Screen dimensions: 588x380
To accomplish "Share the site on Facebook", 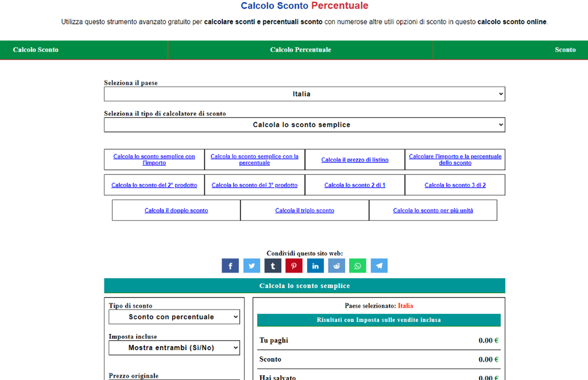I will point(230,266).
